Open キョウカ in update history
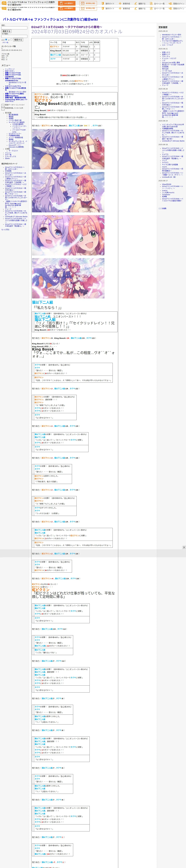The height and width of the screenshot is (868, 186). pos(165,154)
